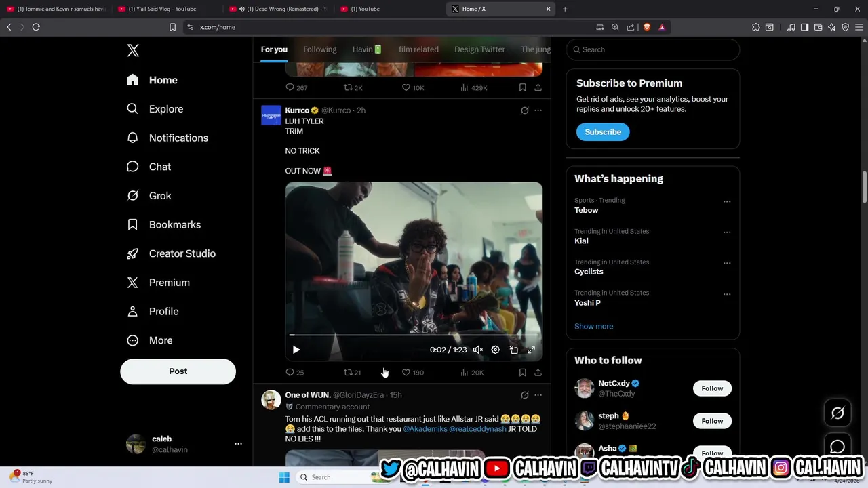Open options for Tebow trend
The height and width of the screenshot is (488, 868).
(727, 201)
